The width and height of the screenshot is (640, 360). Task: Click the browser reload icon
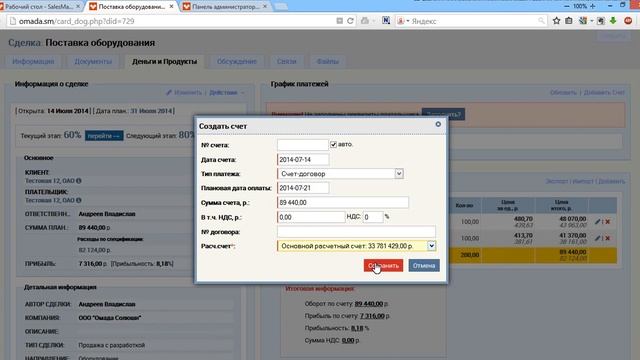[x=350, y=21]
